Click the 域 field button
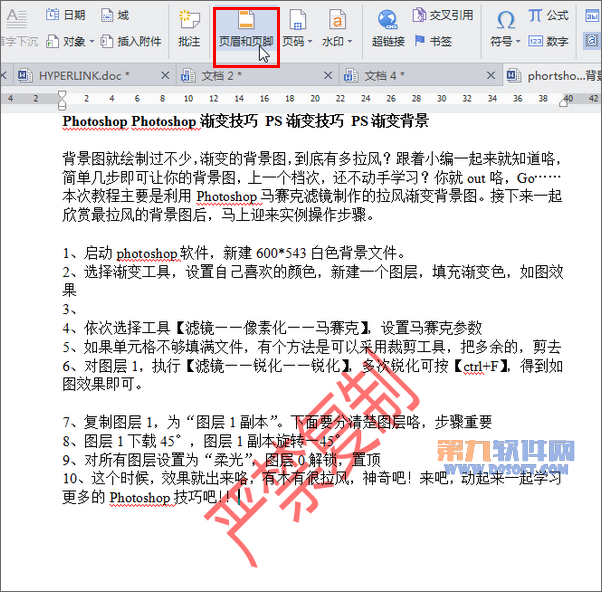 click(115, 15)
